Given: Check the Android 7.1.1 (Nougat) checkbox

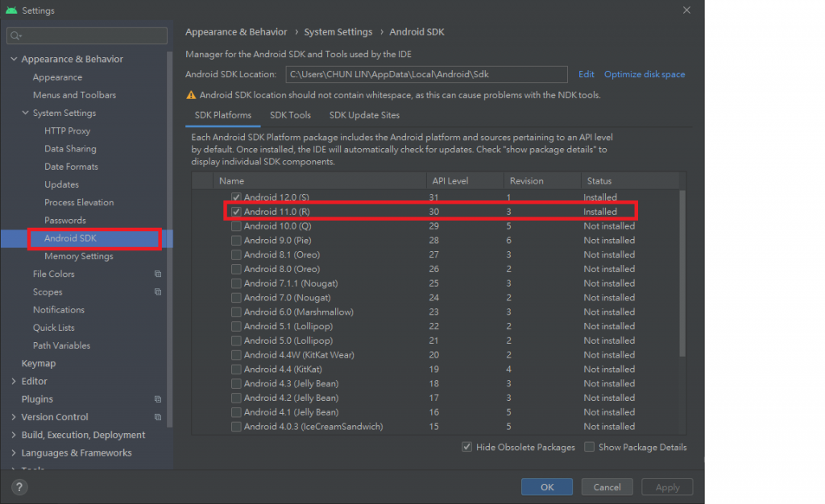Looking at the screenshot, I should click(236, 283).
